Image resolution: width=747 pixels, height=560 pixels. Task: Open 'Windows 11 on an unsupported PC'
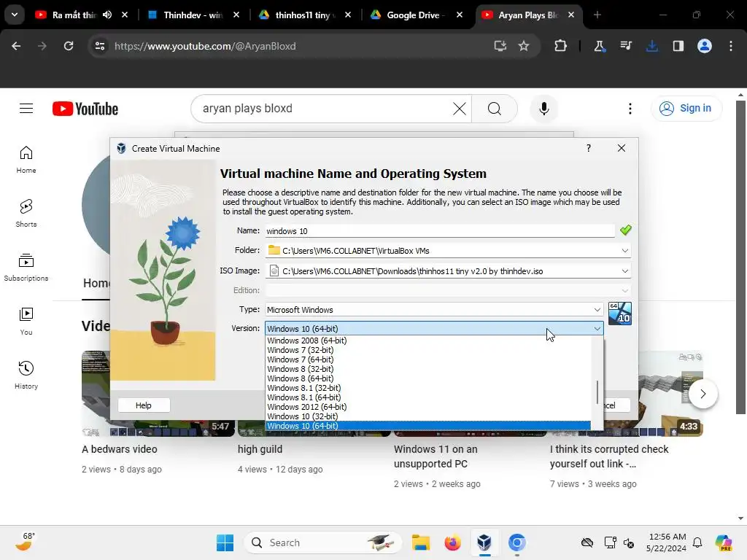coord(436,456)
